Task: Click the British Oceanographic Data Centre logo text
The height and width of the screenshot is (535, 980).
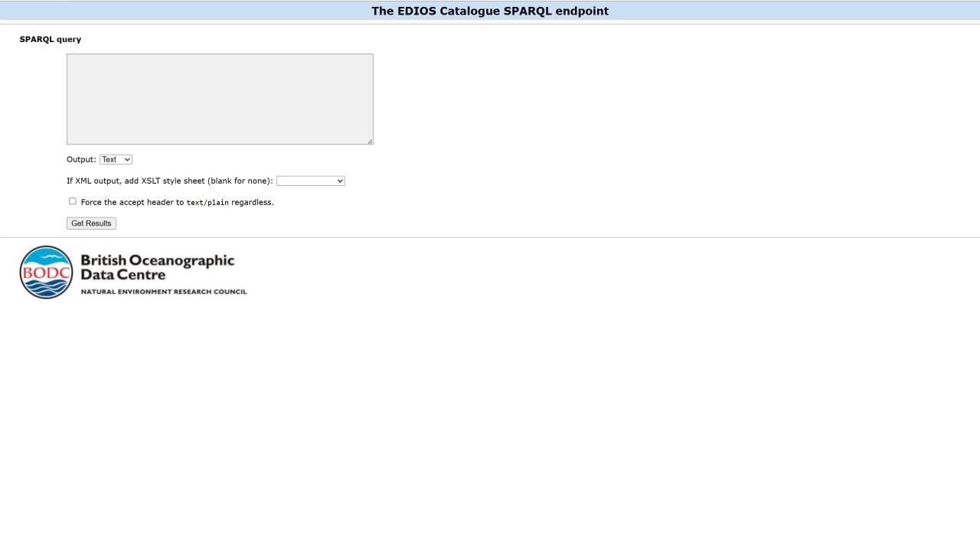Action: coord(158,267)
